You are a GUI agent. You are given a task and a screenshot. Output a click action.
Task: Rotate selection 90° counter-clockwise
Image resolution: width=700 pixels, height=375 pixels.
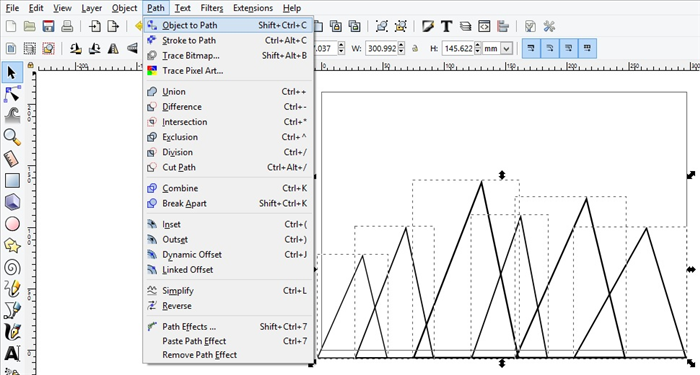coord(76,48)
